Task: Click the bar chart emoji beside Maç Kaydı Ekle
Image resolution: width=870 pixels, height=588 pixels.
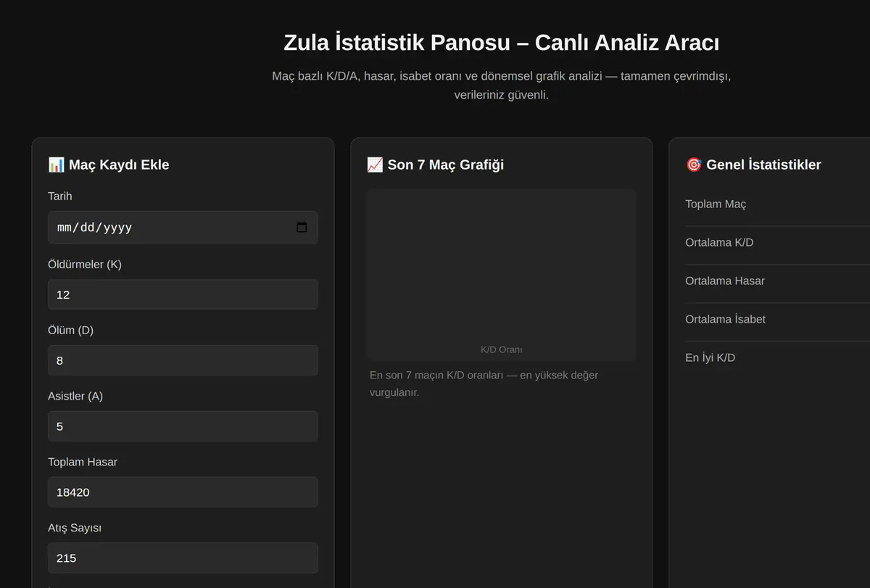Action: 56,165
